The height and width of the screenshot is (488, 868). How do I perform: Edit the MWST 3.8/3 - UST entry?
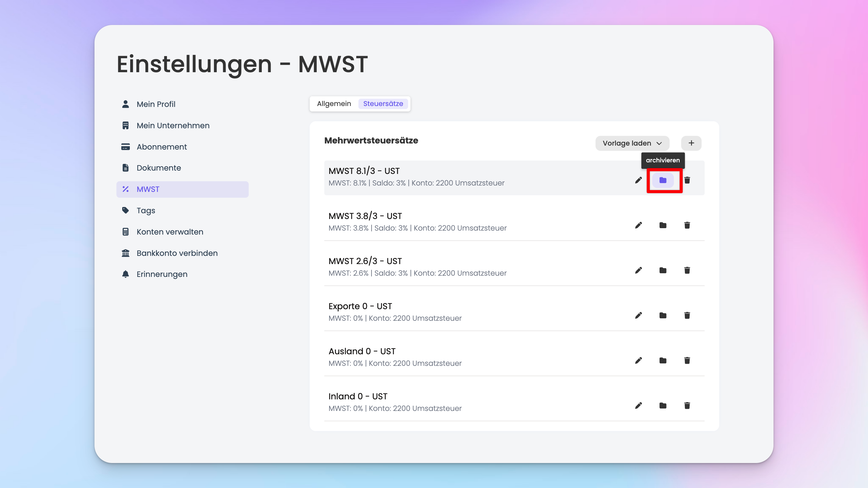(638, 225)
